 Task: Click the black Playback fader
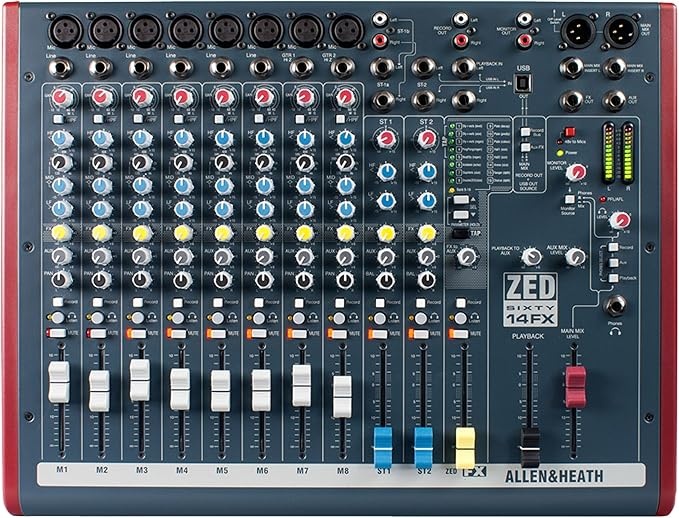pos(530,448)
